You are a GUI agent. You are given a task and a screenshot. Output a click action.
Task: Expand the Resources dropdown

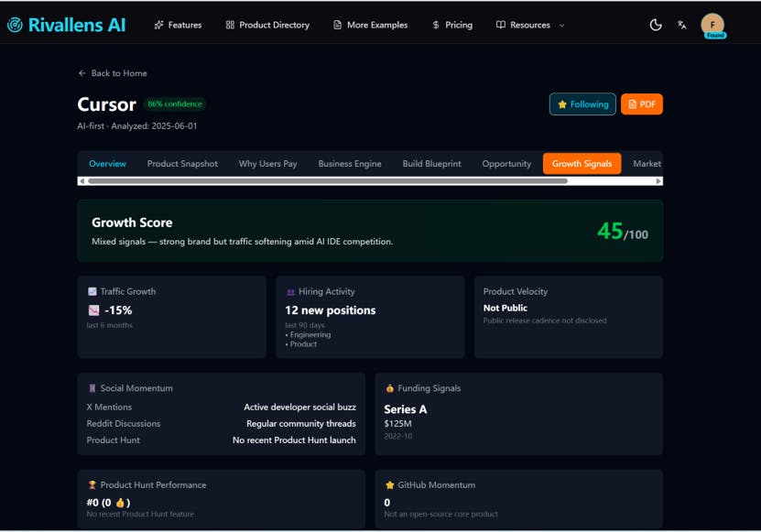[530, 25]
